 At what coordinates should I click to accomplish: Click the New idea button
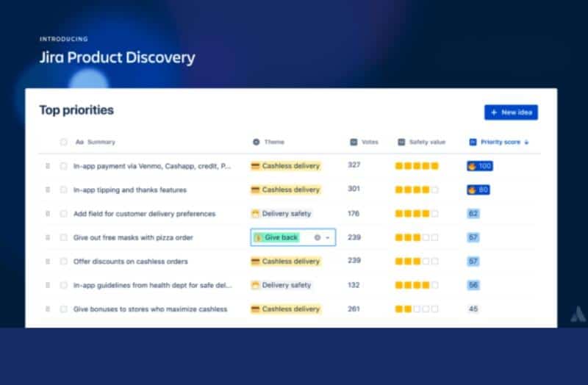pyautogui.click(x=511, y=112)
